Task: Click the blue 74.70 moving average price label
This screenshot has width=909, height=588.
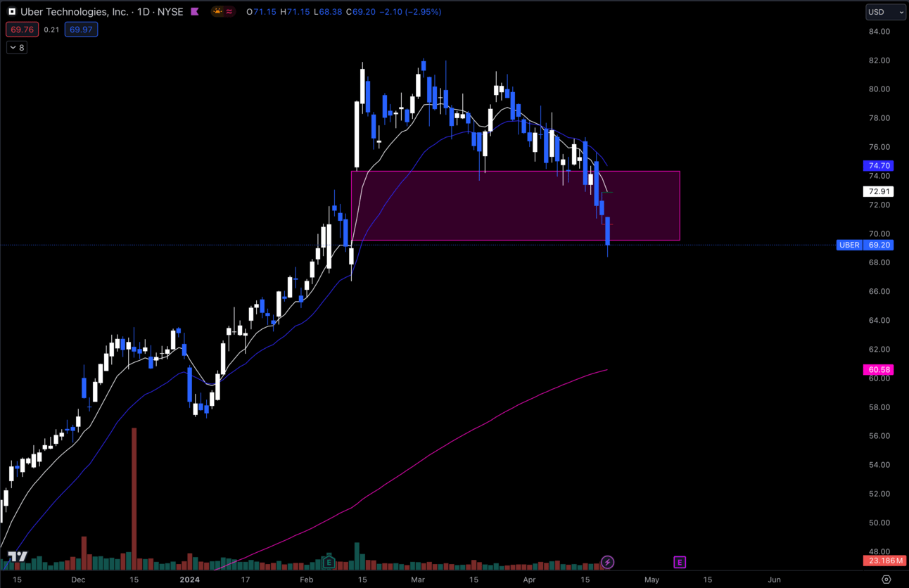Action: tap(879, 166)
